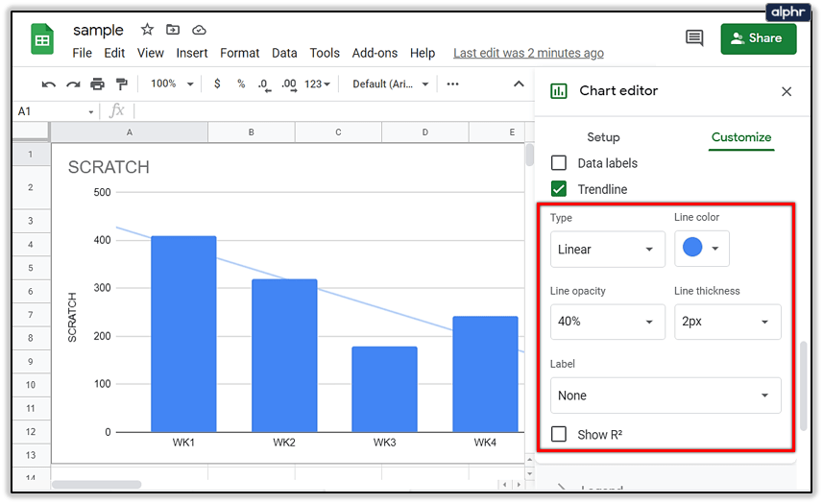This screenshot has height=504, width=823.
Task: Open font family dropdown
Action: pyautogui.click(x=391, y=84)
